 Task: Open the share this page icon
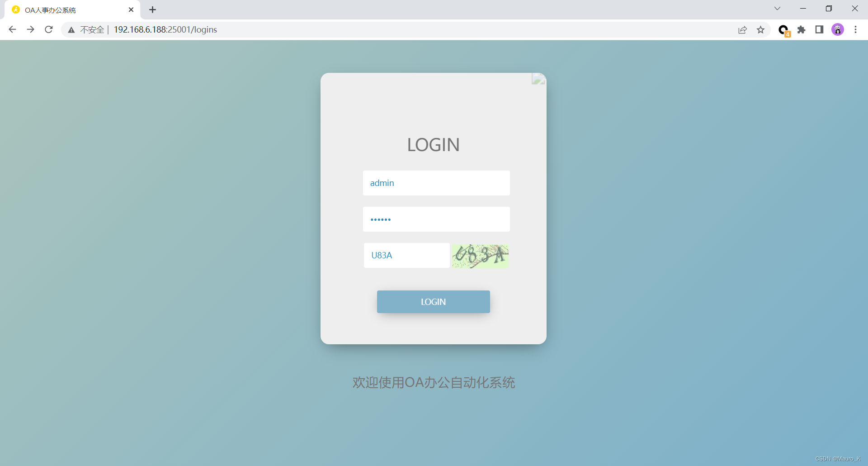pyautogui.click(x=743, y=29)
